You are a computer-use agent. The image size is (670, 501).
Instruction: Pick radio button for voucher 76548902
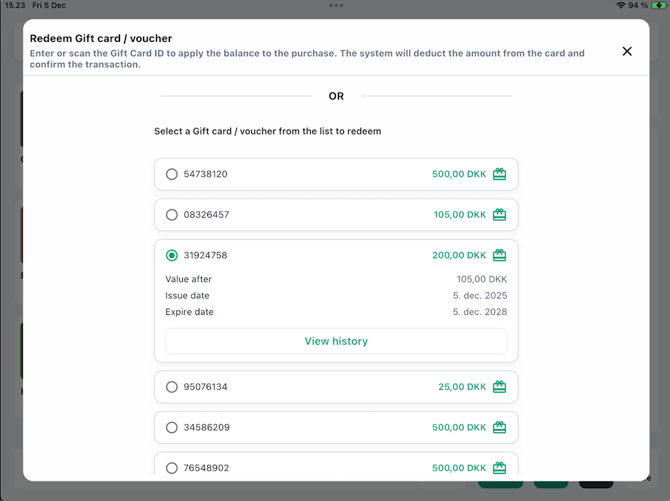click(x=172, y=468)
